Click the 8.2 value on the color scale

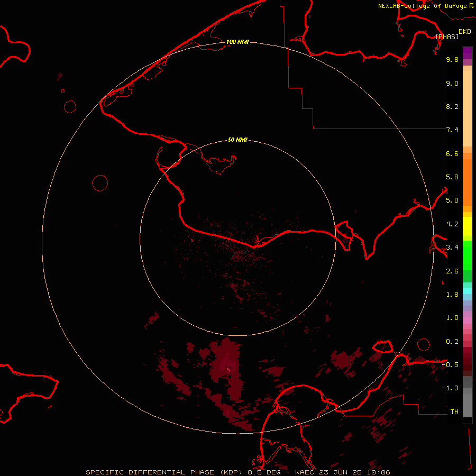click(x=452, y=106)
